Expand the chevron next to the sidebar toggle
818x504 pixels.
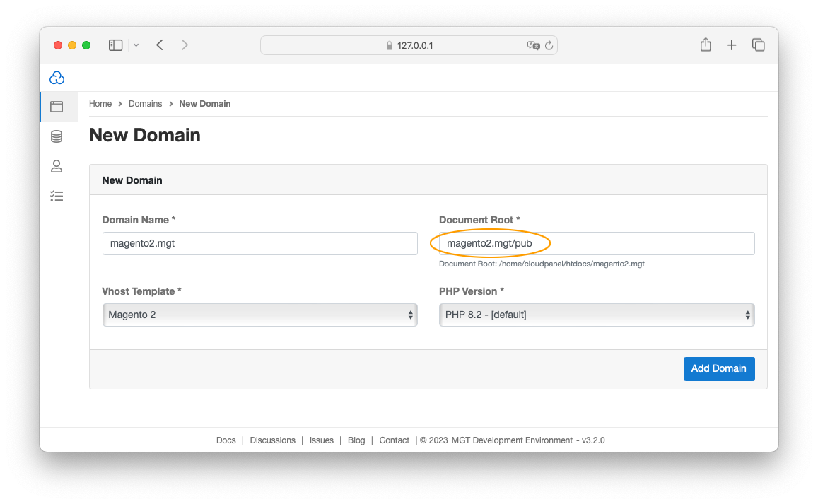136,45
